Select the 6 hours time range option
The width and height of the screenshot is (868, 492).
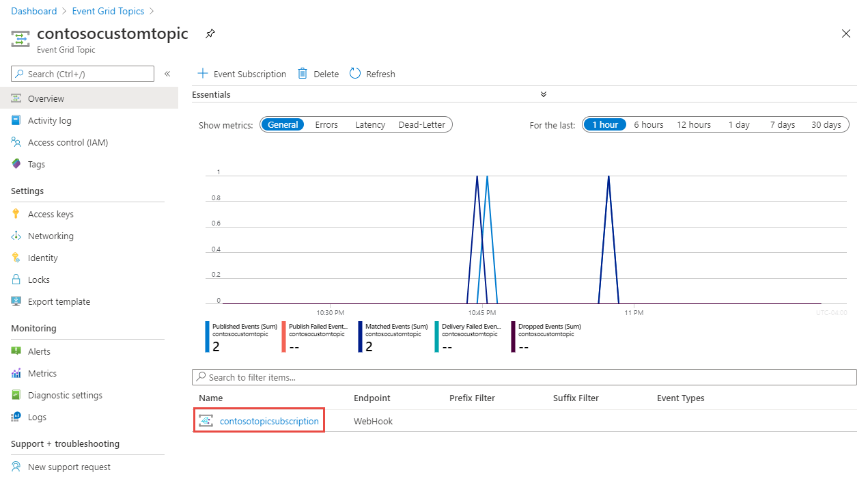(647, 124)
